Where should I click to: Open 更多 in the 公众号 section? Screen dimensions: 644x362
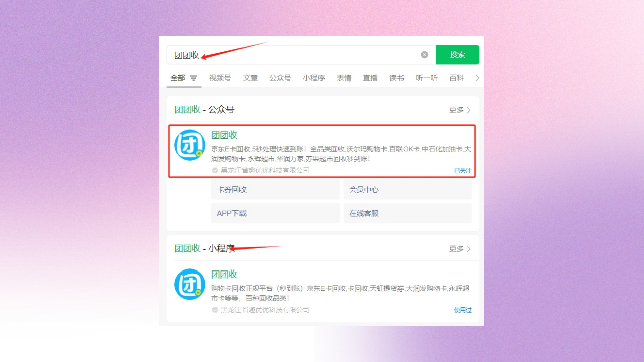click(460, 110)
